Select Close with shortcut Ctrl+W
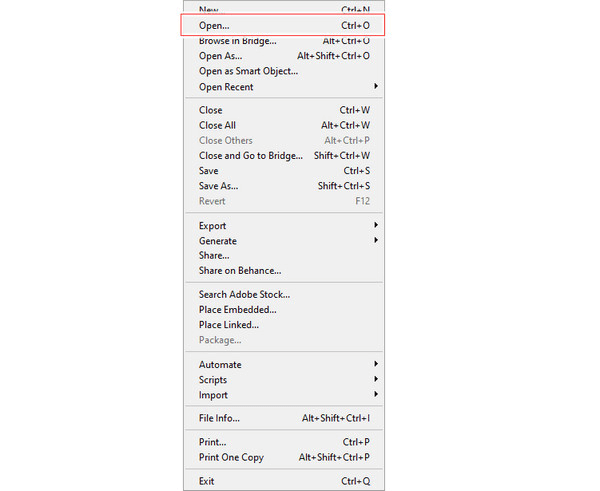The height and width of the screenshot is (491, 600). [284, 110]
